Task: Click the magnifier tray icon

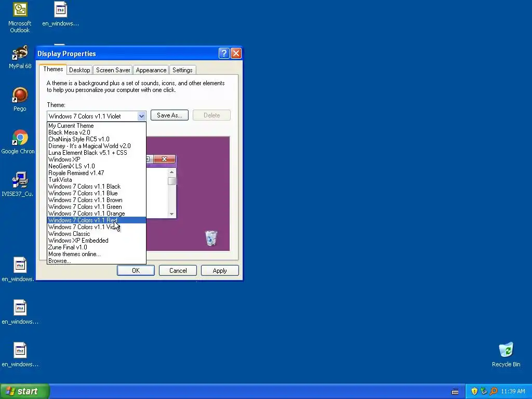Action: pyautogui.click(x=494, y=391)
